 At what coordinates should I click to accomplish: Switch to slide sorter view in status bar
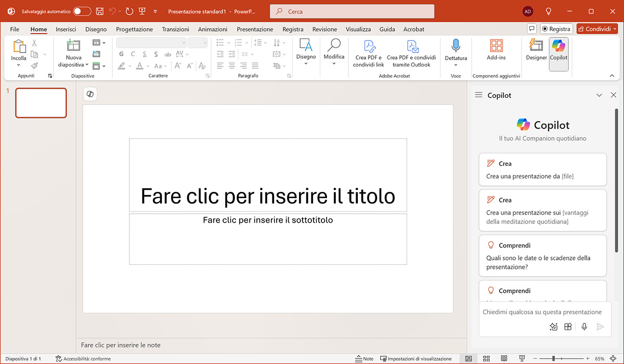[x=486, y=359]
